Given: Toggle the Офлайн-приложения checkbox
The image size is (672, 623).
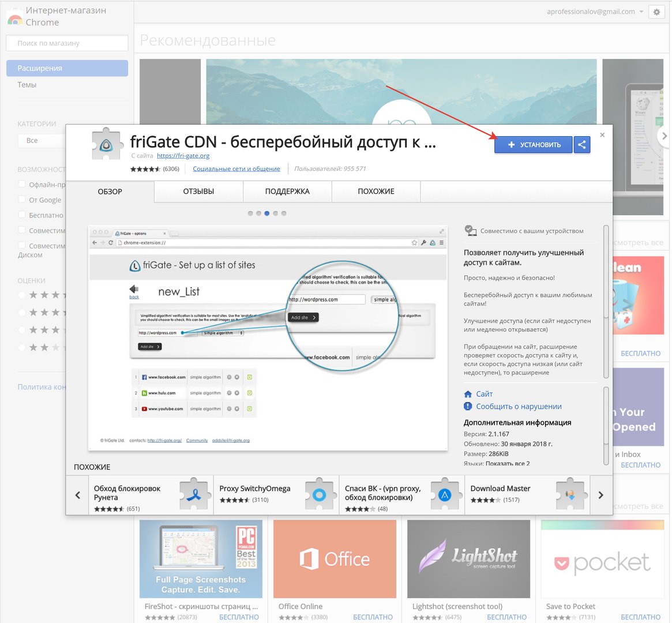Looking at the screenshot, I should point(21,184).
